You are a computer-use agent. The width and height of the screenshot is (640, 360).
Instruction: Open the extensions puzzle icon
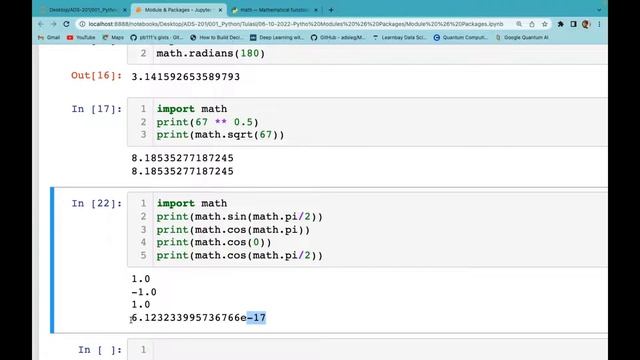(x=560, y=24)
